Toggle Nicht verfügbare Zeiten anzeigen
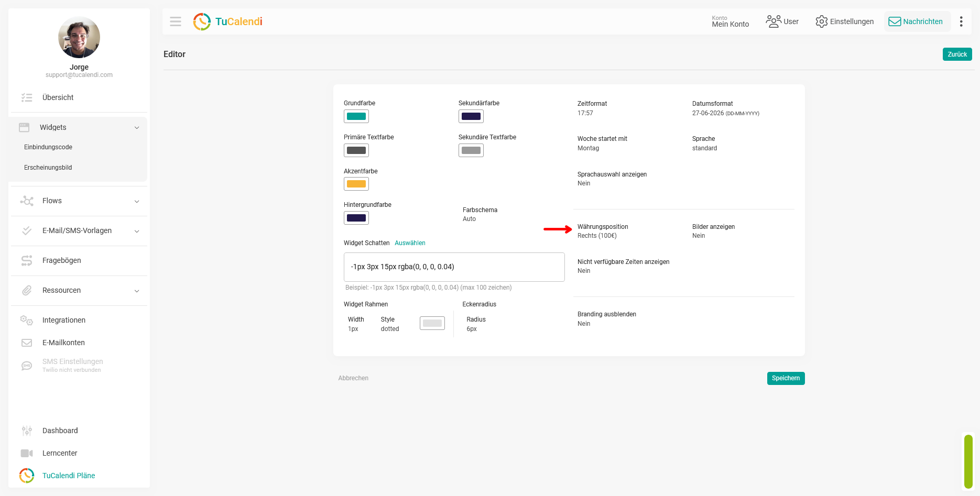This screenshot has height=496, width=980. tap(624, 266)
